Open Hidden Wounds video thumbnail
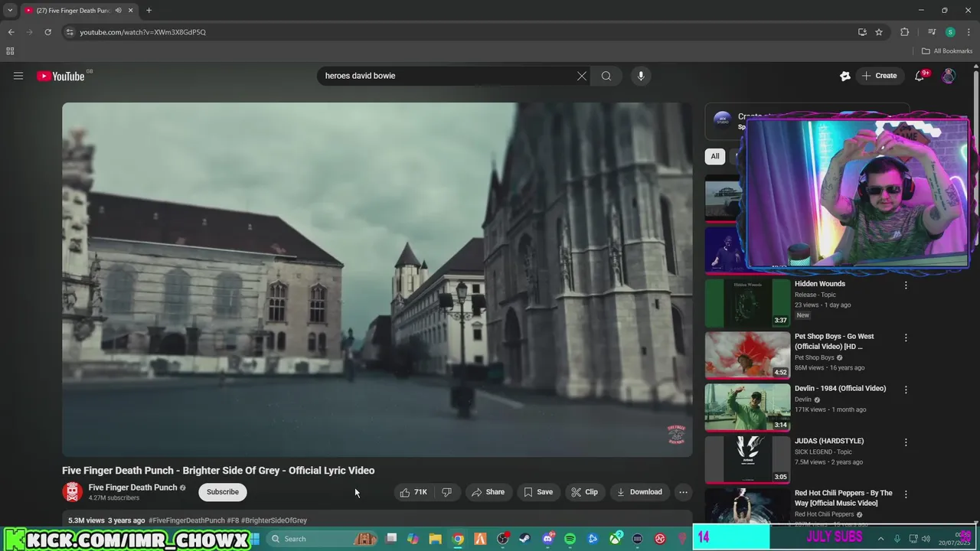Screen dimensions: 980x551 [747, 303]
